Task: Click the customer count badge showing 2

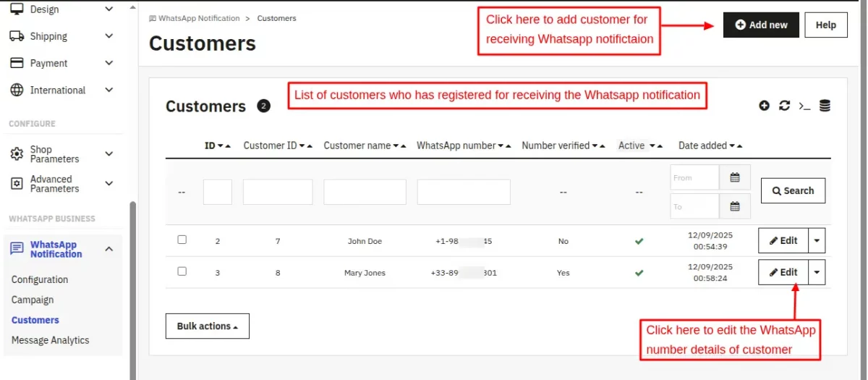Action: (264, 106)
